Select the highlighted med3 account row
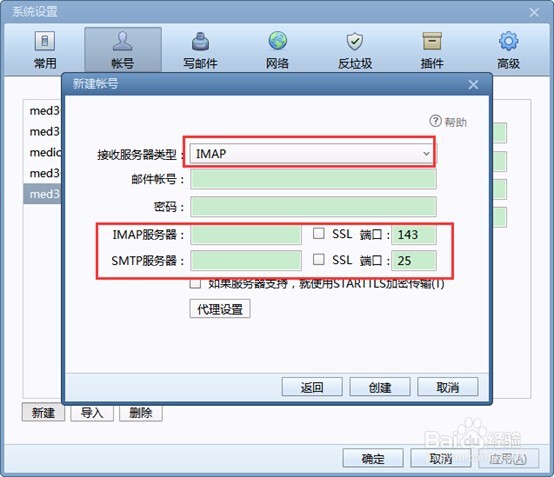This screenshot has height=477, width=554. coord(43,194)
